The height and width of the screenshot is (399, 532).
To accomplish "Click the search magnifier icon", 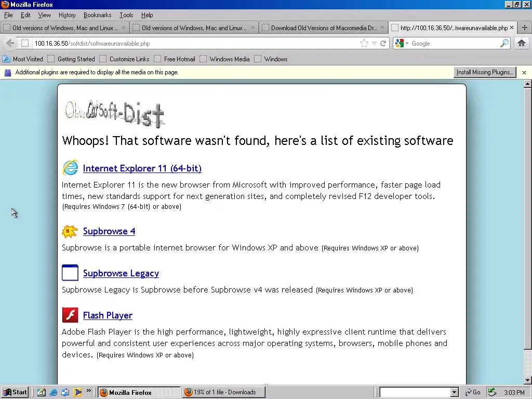I will click(x=504, y=44).
